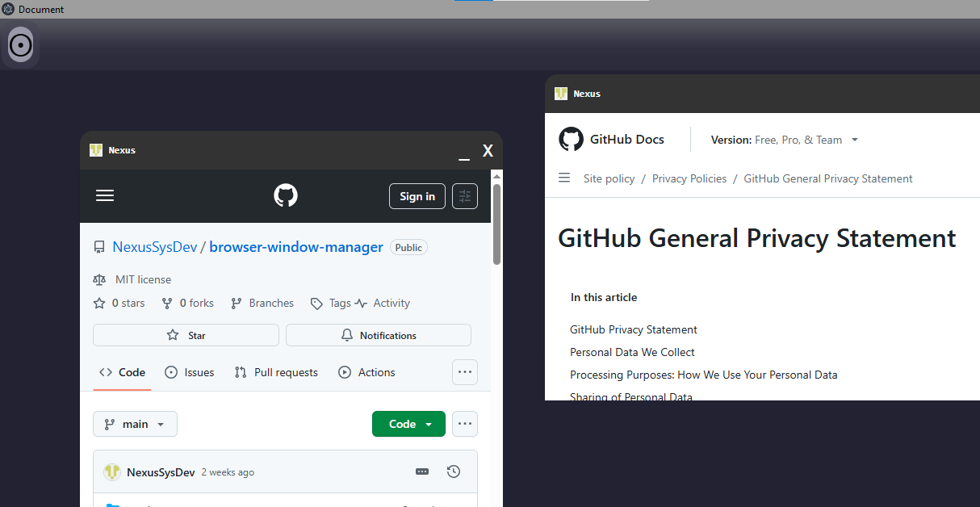Open the Branches link
Image resolution: width=980 pixels, height=507 pixels.
point(262,303)
